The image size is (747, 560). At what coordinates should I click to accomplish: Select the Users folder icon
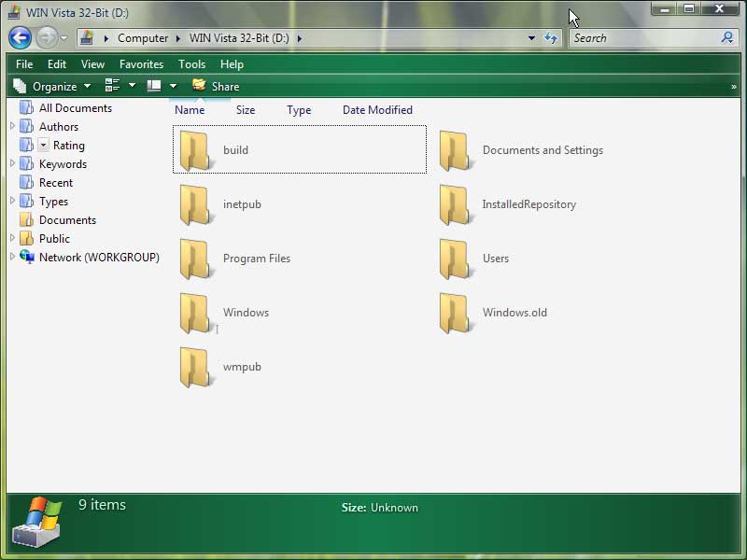455,259
